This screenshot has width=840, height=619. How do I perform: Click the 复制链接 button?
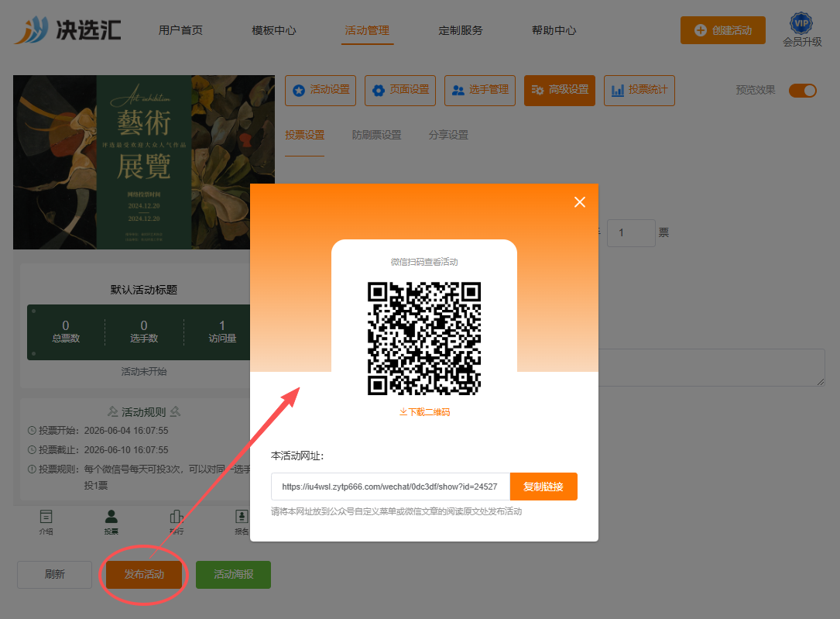click(x=543, y=487)
